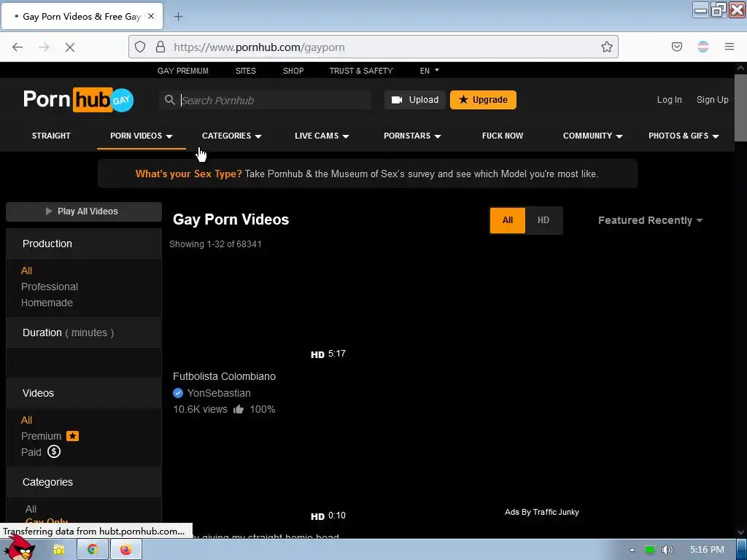Open the file explorer taskbar icon

[59, 550]
